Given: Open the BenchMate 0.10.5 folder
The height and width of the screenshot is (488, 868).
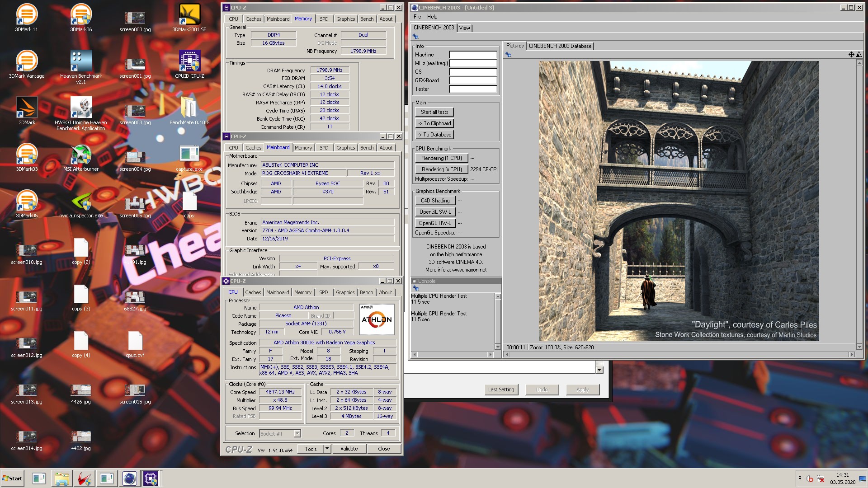Looking at the screenshot, I should 189,111.
